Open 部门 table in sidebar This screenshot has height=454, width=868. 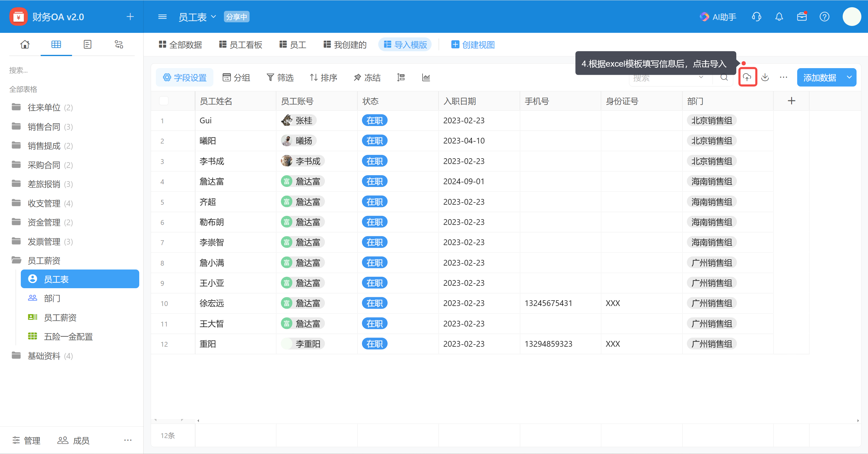[x=80, y=298]
